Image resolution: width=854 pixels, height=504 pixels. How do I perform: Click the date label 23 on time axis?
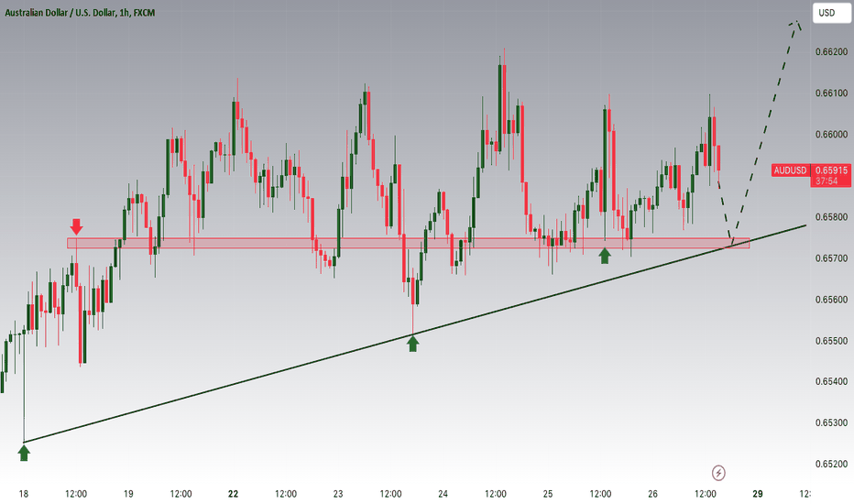coord(338,494)
